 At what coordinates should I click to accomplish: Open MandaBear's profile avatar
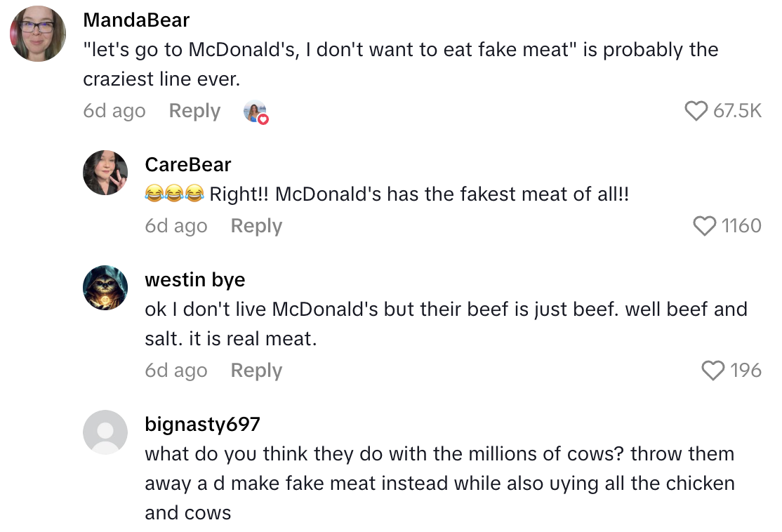point(37,33)
